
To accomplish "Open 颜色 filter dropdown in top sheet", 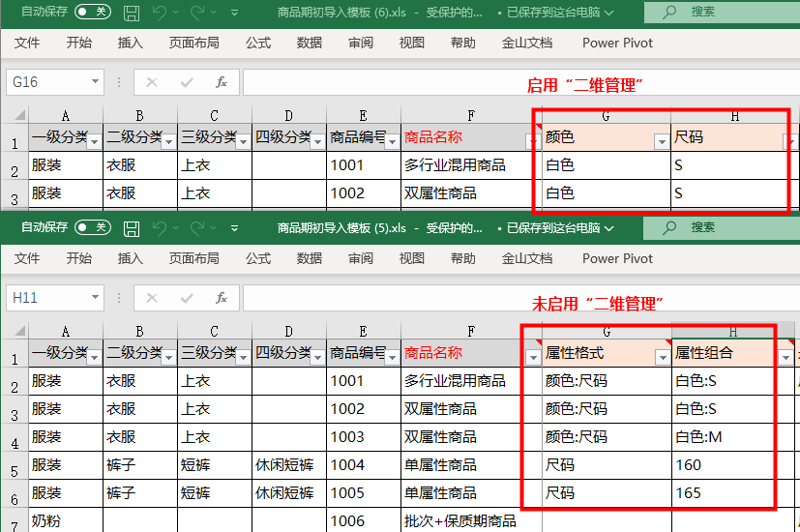I will pos(662,142).
